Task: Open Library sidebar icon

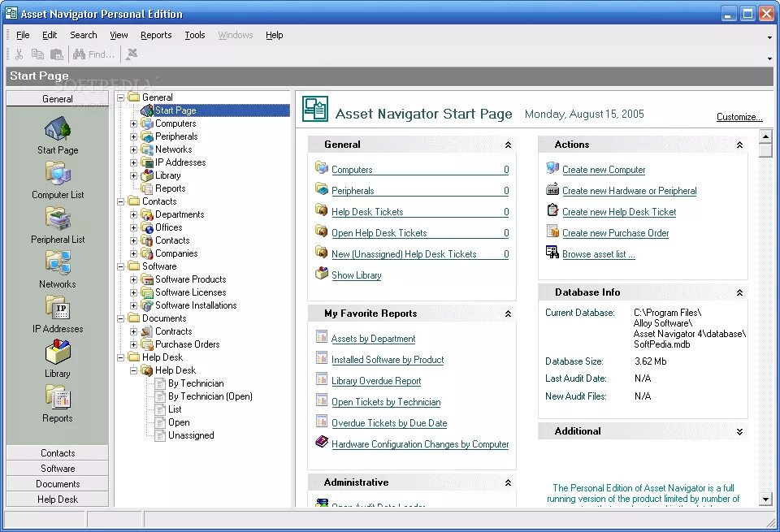Action: coord(57,353)
